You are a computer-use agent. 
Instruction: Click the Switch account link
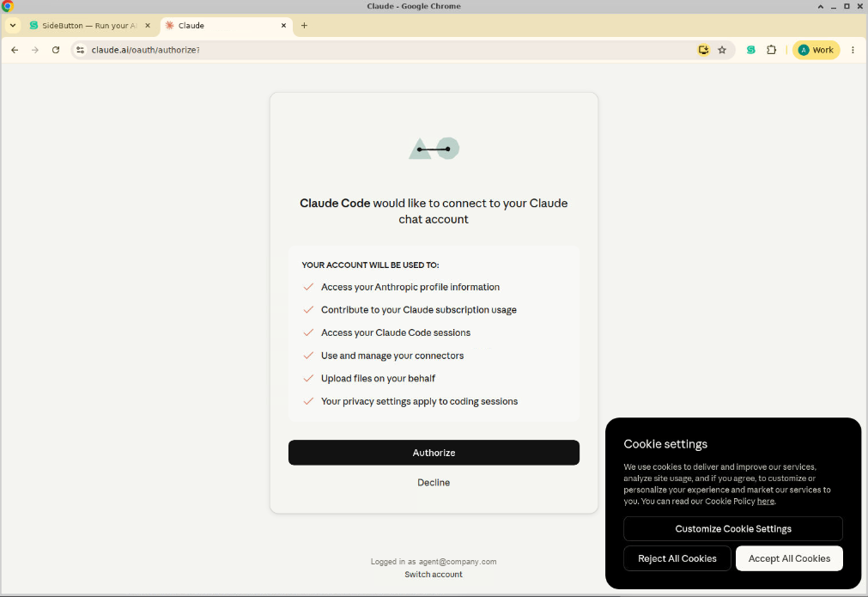coord(434,575)
